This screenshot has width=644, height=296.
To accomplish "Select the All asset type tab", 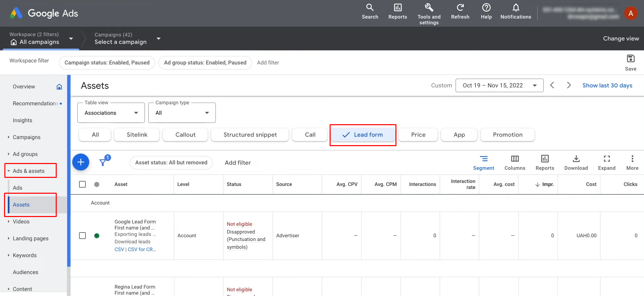I will [x=95, y=135].
